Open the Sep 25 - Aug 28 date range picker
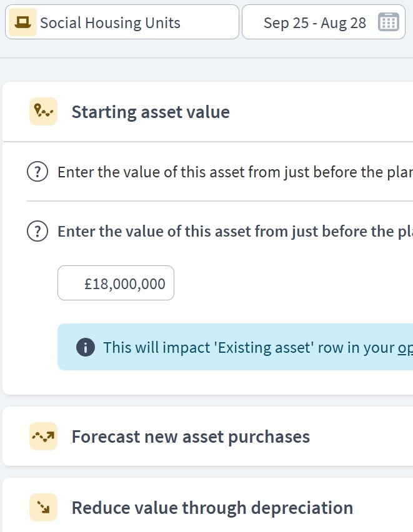 pos(323,22)
